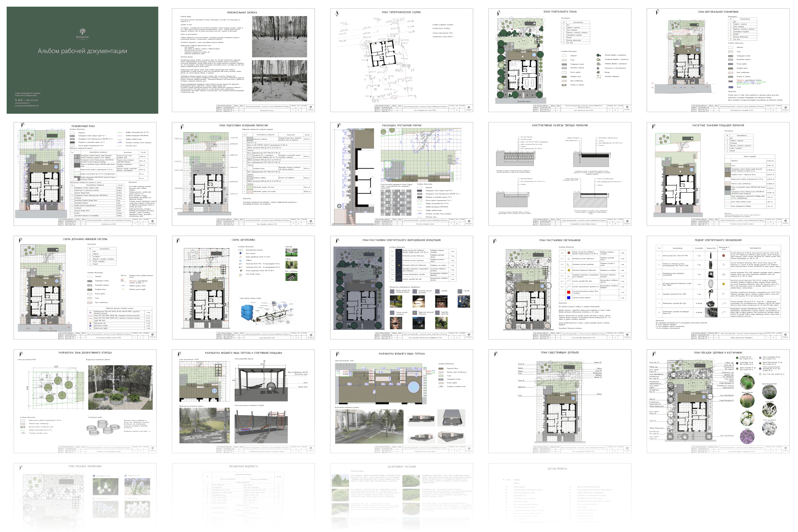Click the top snowy forest photo
Screen dimensions: 798x532
click(279, 36)
